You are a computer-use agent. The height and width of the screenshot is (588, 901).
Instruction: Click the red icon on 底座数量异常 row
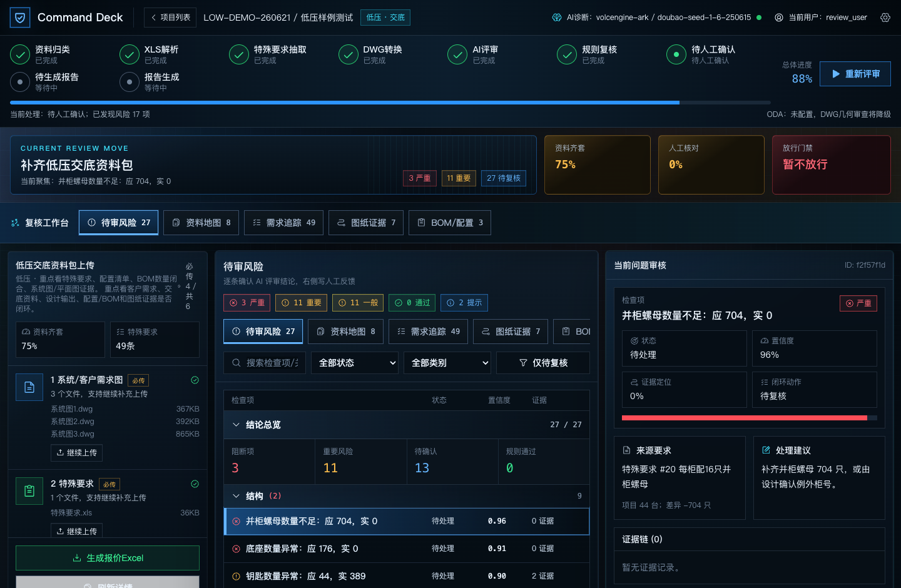coord(236,549)
